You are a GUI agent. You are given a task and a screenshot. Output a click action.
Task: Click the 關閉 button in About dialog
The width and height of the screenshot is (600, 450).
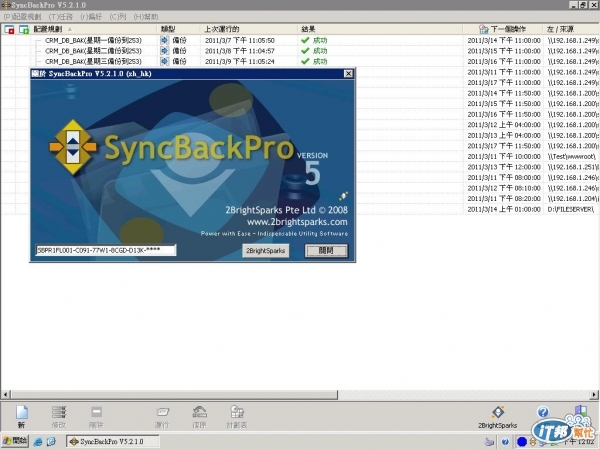326,251
